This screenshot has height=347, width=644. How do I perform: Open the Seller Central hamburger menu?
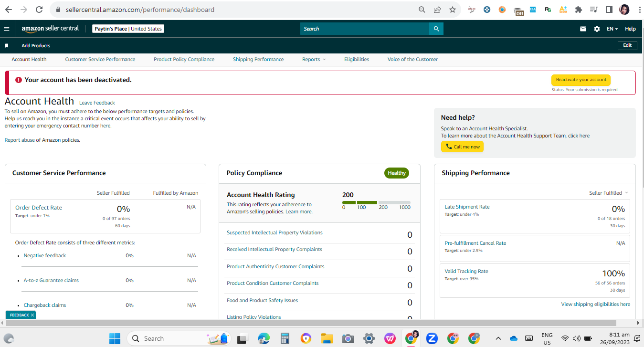point(7,29)
